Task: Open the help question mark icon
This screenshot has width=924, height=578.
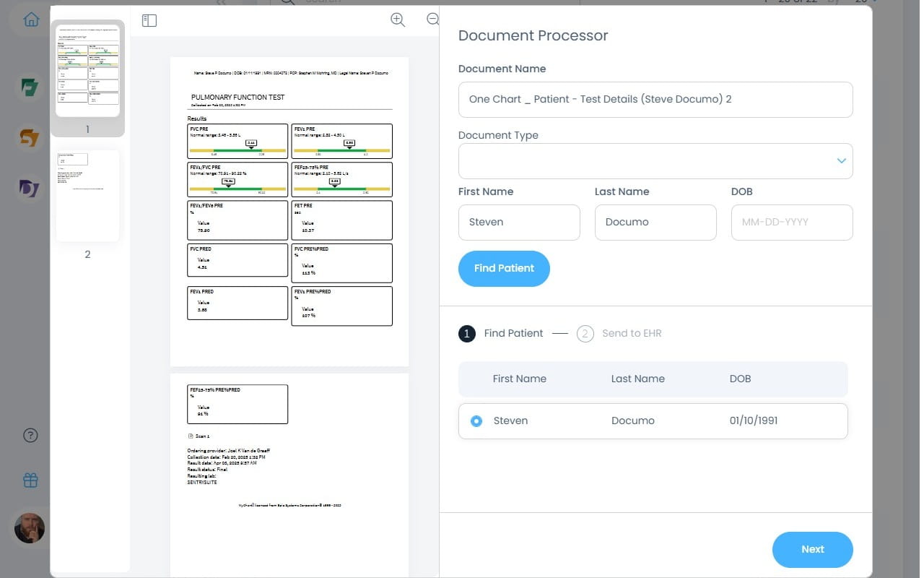Action: click(30, 435)
